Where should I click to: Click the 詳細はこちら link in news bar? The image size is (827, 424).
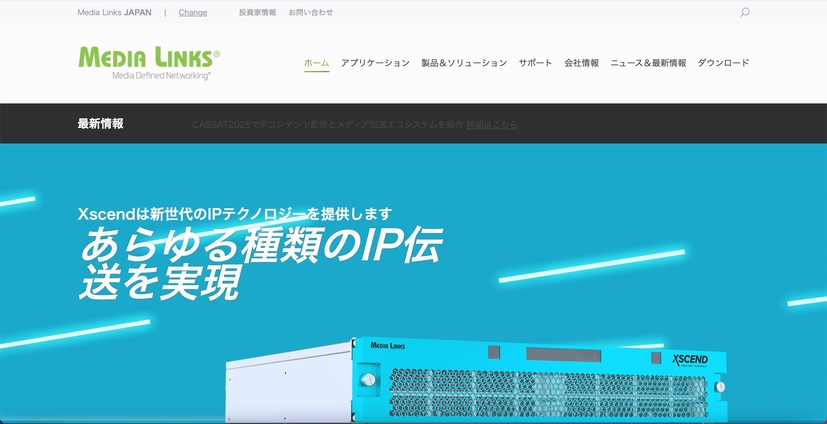click(x=492, y=124)
